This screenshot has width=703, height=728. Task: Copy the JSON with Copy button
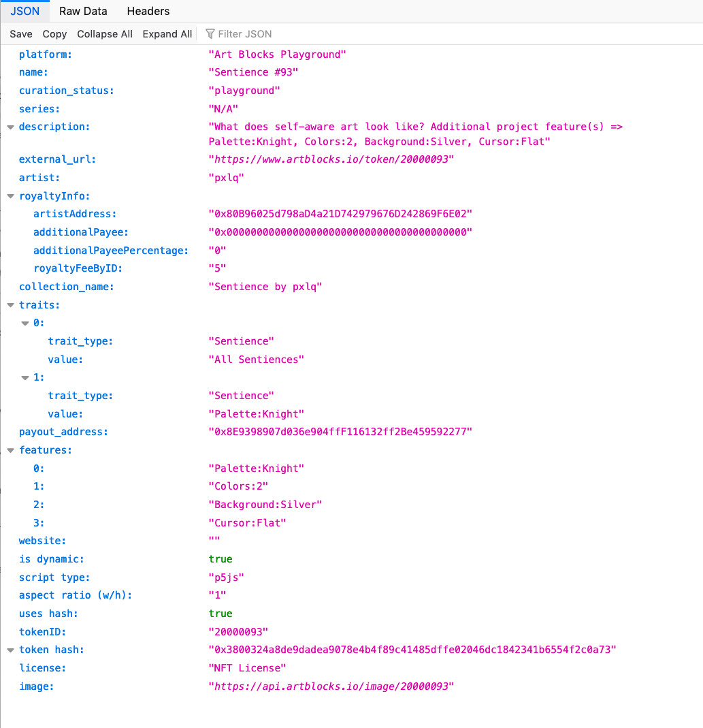pos(54,34)
